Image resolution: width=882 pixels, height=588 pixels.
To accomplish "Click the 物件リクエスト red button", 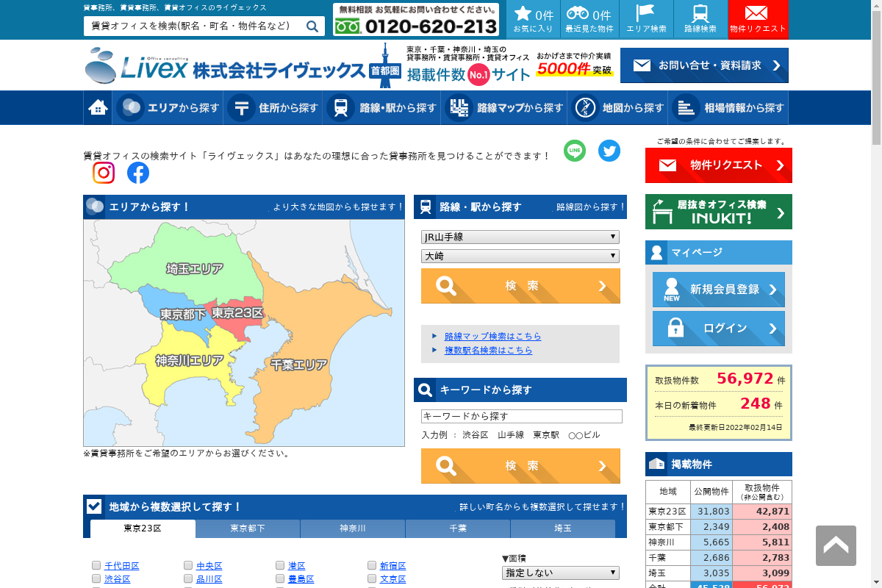I will [x=719, y=165].
